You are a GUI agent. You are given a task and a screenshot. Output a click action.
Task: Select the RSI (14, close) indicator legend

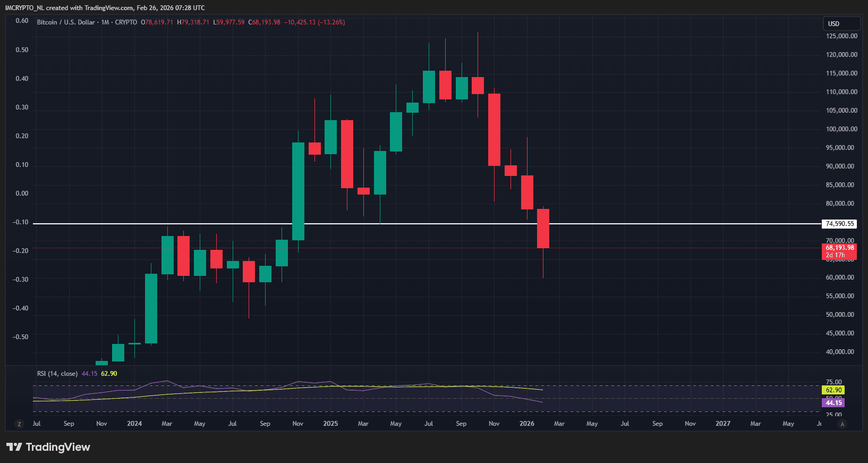coord(57,374)
